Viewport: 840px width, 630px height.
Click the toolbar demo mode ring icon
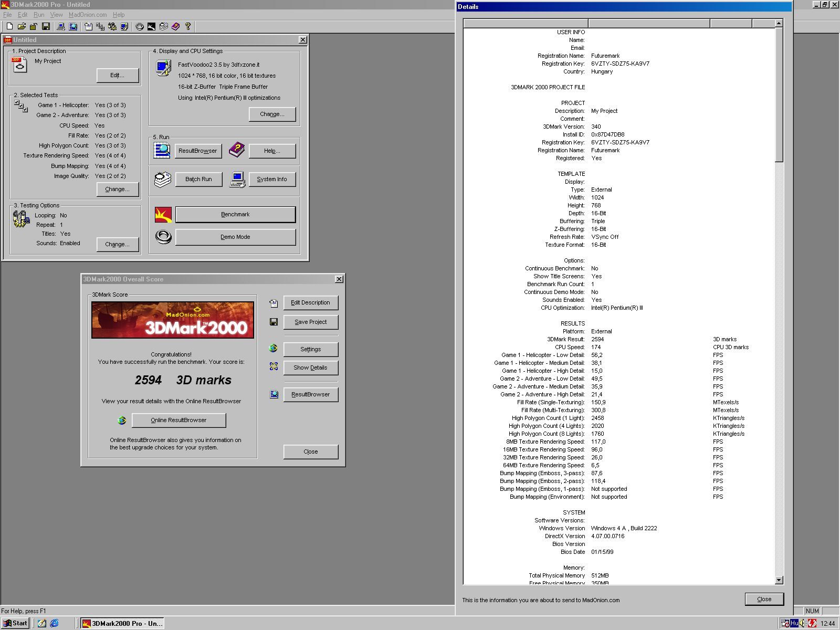pyautogui.click(x=140, y=26)
